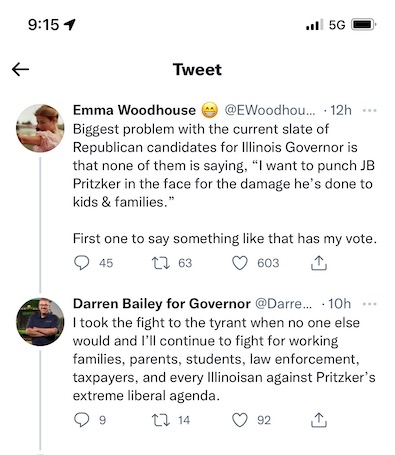Open the Darren Bailey for Governor name
Screen dimensions: 395x455
click(x=162, y=304)
